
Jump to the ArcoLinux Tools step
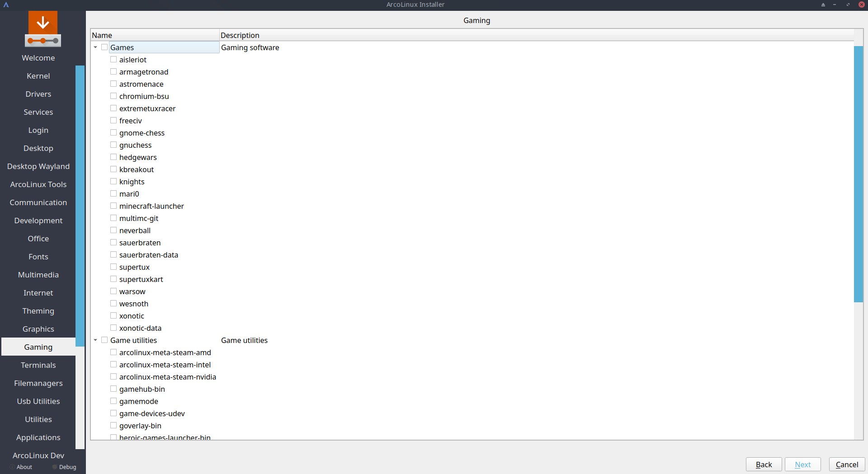(38, 184)
